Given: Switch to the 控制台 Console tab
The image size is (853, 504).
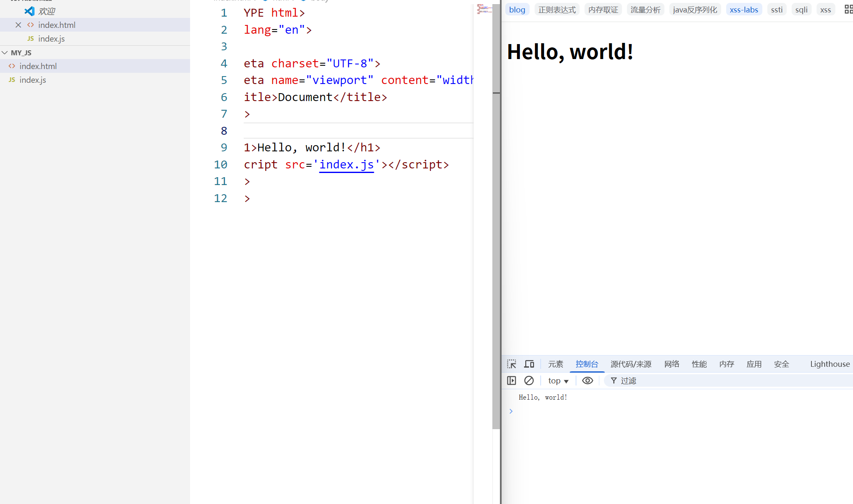Looking at the screenshot, I should 587,364.
